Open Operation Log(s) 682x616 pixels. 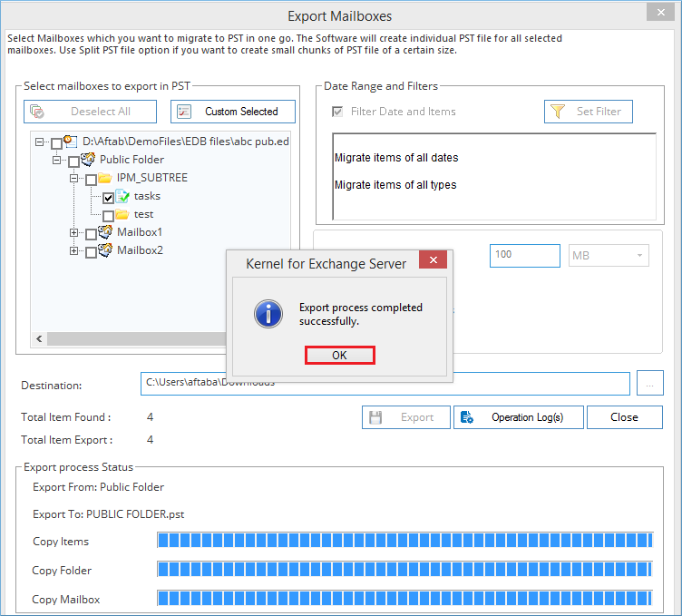tap(519, 417)
